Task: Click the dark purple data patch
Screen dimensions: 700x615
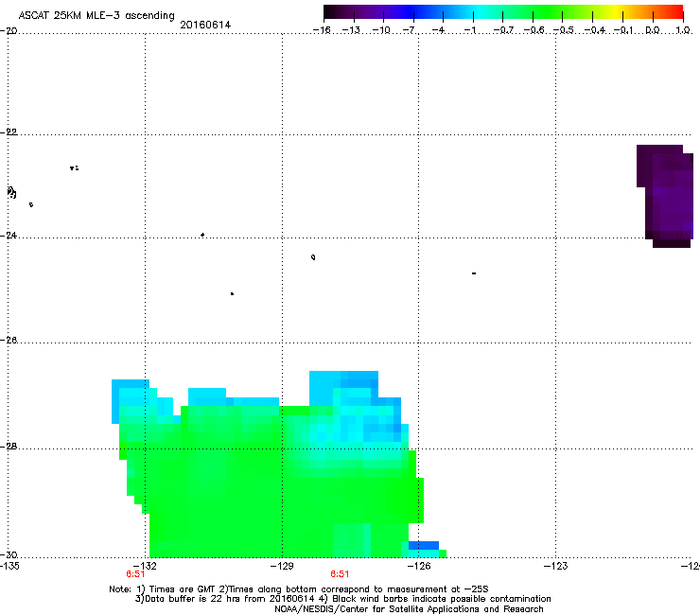Action: point(665,196)
